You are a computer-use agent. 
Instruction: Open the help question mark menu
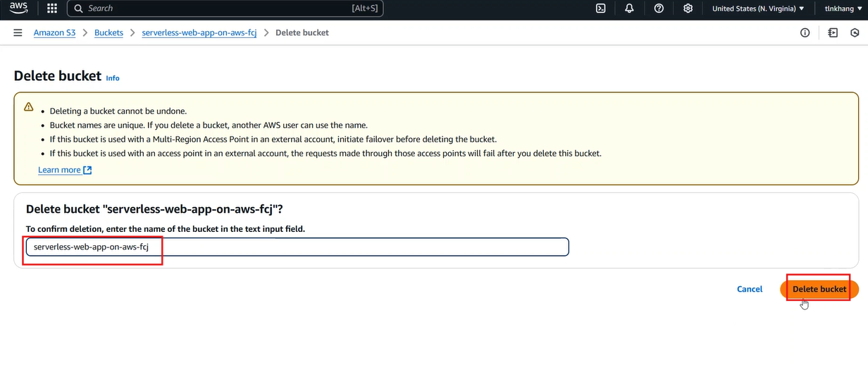click(659, 8)
